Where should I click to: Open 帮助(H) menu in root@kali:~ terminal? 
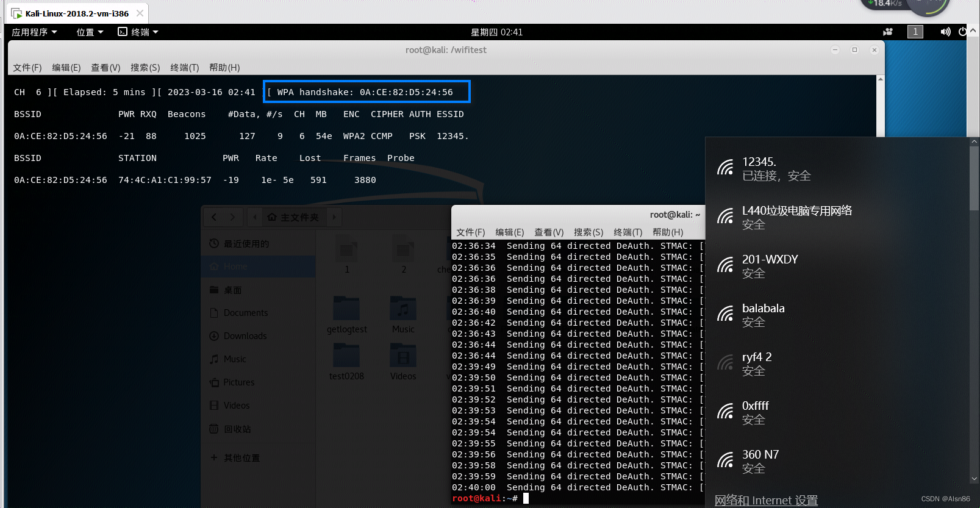pos(668,232)
